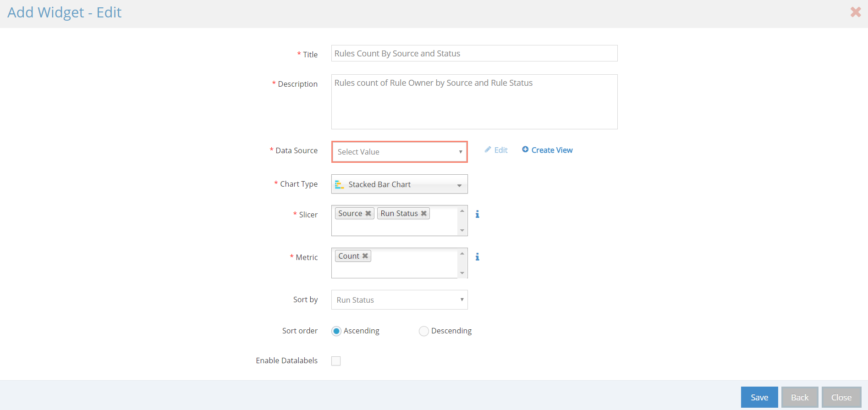Select Descending sort order
This screenshot has height=410, width=868.
coord(424,331)
